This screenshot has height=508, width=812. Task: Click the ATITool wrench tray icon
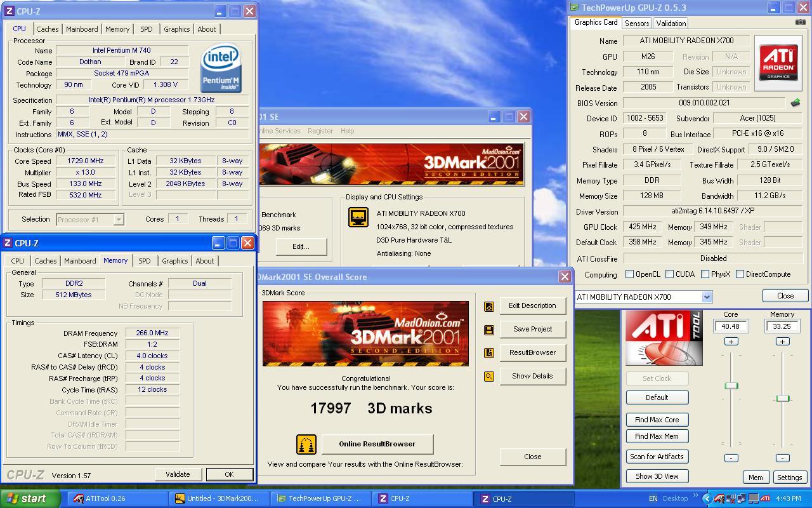tap(719, 498)
